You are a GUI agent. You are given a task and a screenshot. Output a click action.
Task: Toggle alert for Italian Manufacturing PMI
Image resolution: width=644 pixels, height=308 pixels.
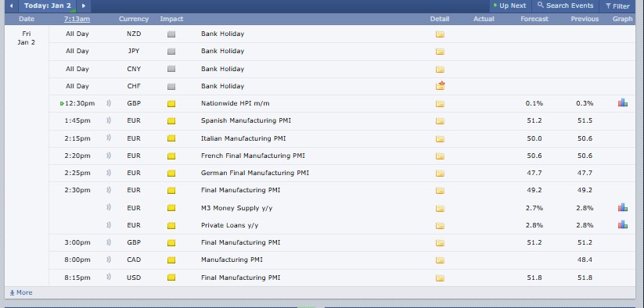[x=109, y=138]
